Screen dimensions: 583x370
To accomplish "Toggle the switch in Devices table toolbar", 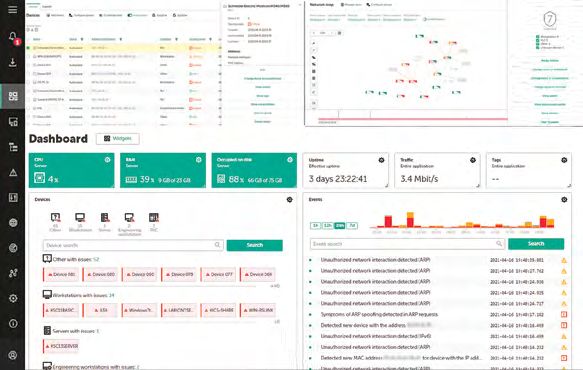I will point(130,15).
